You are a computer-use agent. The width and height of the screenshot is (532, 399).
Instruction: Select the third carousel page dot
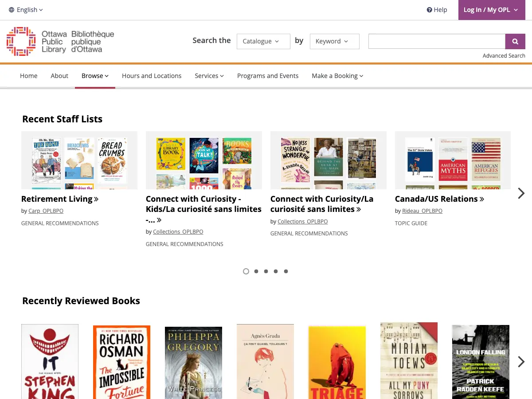click(x=266, y=271)
